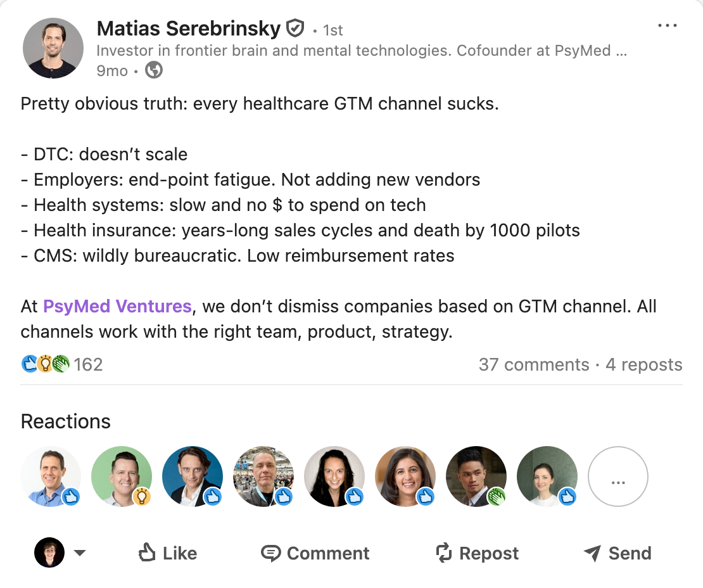The width and height of the screenshot is (703, 588).
Task: Click your own profile avatar beside Like
Action: [49, 553]
